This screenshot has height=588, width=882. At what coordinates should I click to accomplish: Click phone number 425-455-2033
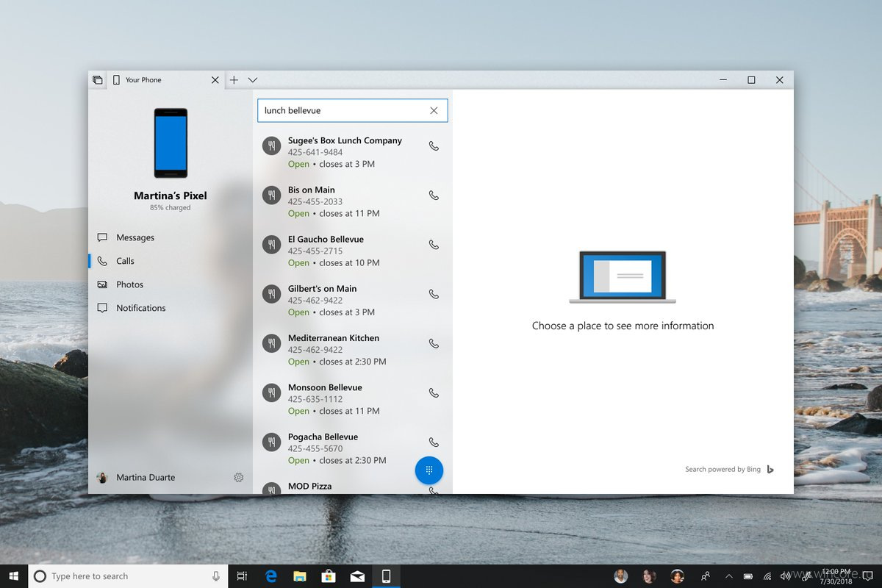tap(315, 201)
